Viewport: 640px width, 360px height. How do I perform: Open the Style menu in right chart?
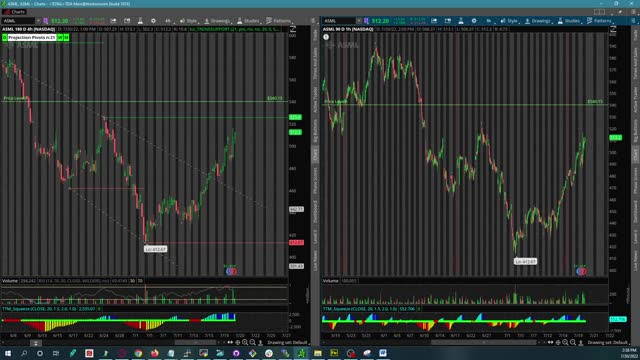509,21
